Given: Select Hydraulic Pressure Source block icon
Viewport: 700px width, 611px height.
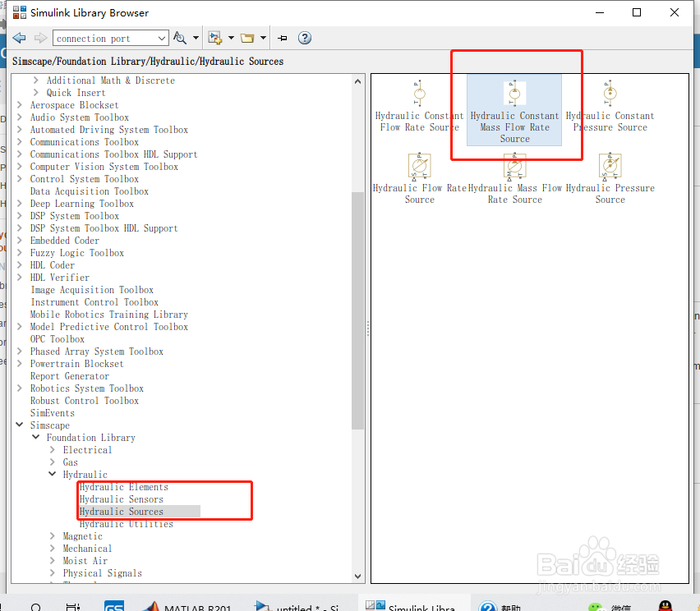Looking at the screenshot, I should (610, 167).
